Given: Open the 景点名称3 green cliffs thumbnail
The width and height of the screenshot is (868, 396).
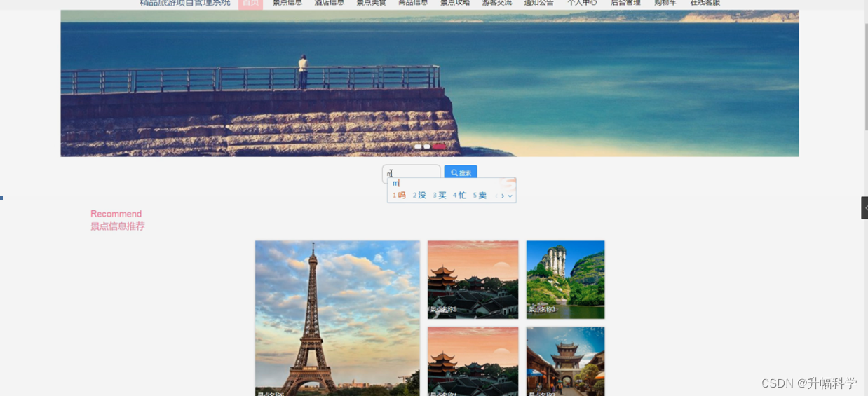Looking at the screenshot, I should coord(565,280).
